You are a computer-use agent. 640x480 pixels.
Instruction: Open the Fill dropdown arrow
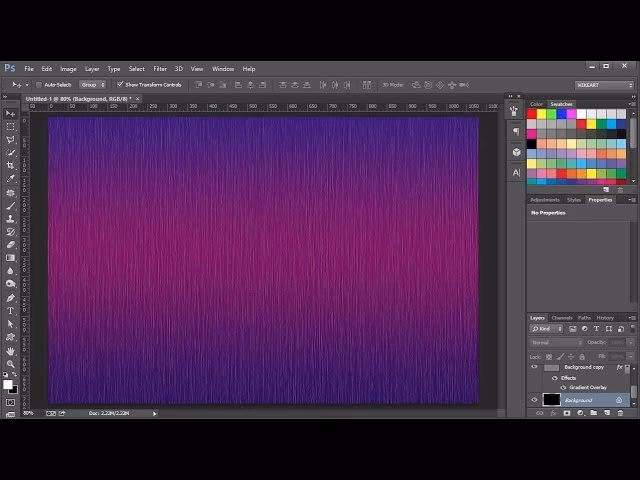[631, 357]
